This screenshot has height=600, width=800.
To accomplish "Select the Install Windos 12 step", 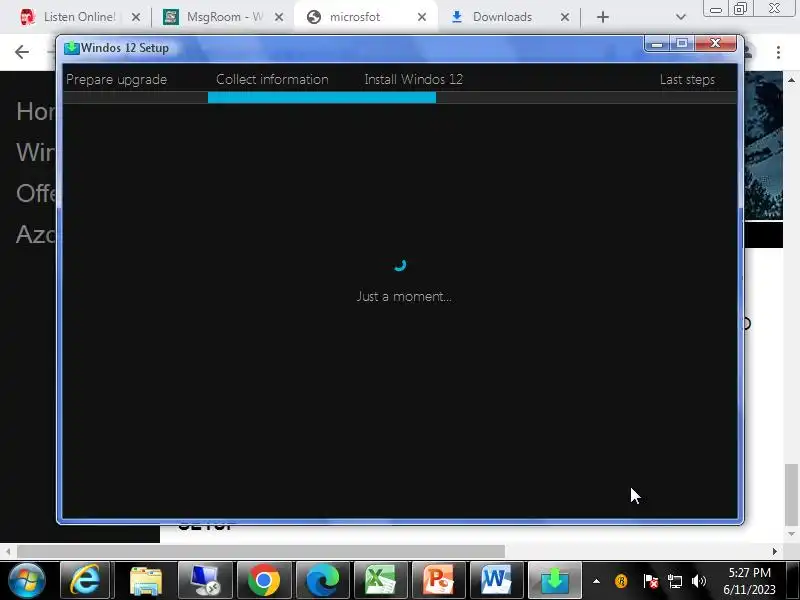I will click(x=414, y=80).
